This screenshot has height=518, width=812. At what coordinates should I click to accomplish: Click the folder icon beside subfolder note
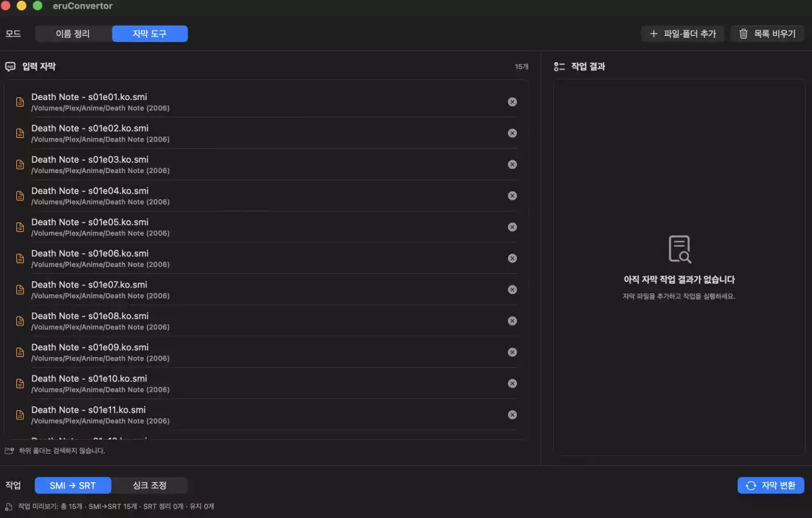(9, 450)
